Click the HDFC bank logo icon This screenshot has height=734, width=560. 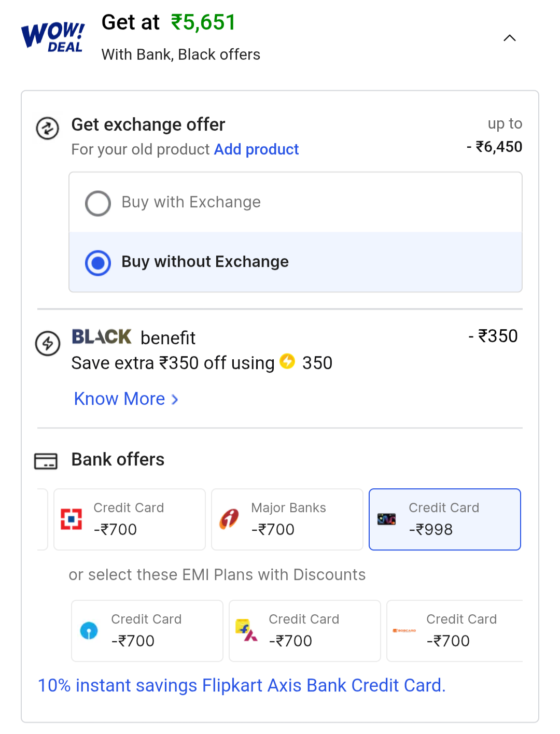point(72,519)
